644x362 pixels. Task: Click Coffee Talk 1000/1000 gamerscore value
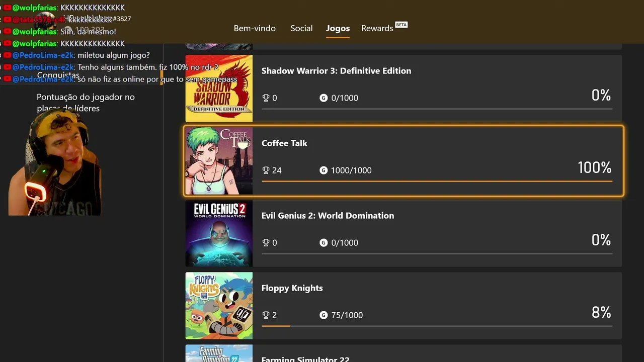click(x=351, y=170)
